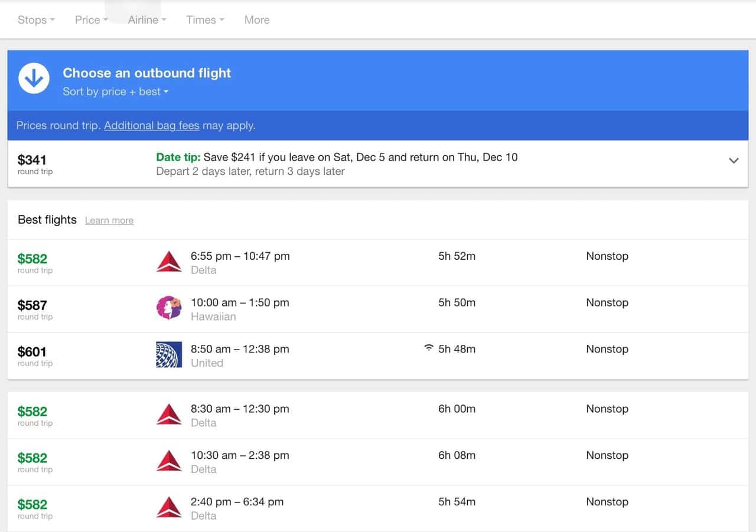Change the Sort by price + best option

click(116, 92)
